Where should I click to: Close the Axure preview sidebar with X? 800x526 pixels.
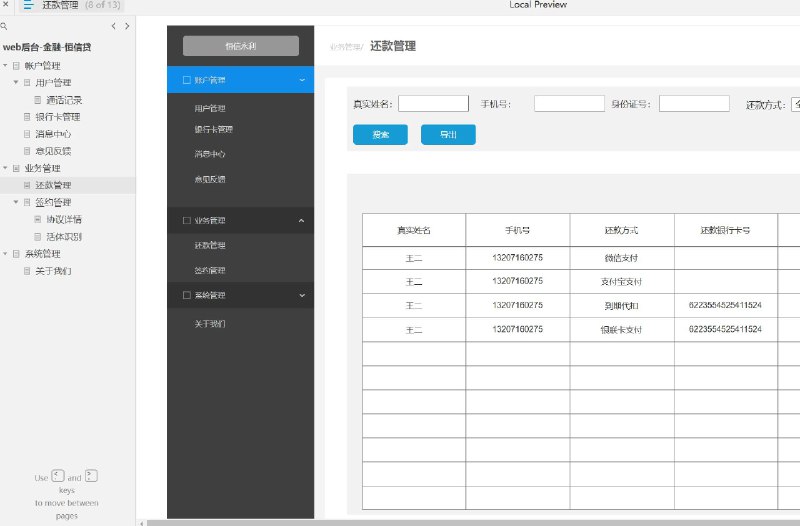click(6, 4)
